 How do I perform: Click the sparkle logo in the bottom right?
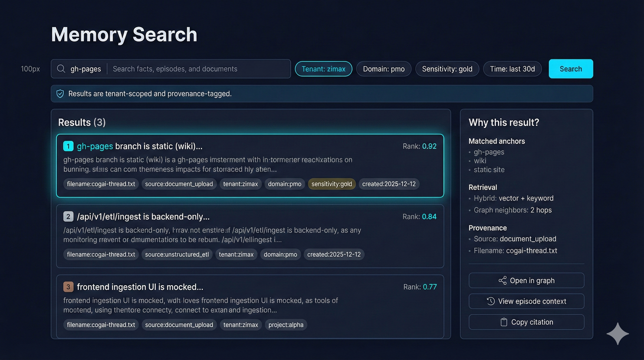(617, 334)
